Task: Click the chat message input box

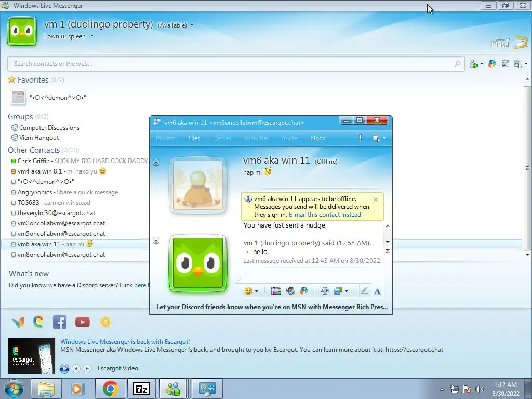Action: (x=312, y=276)
